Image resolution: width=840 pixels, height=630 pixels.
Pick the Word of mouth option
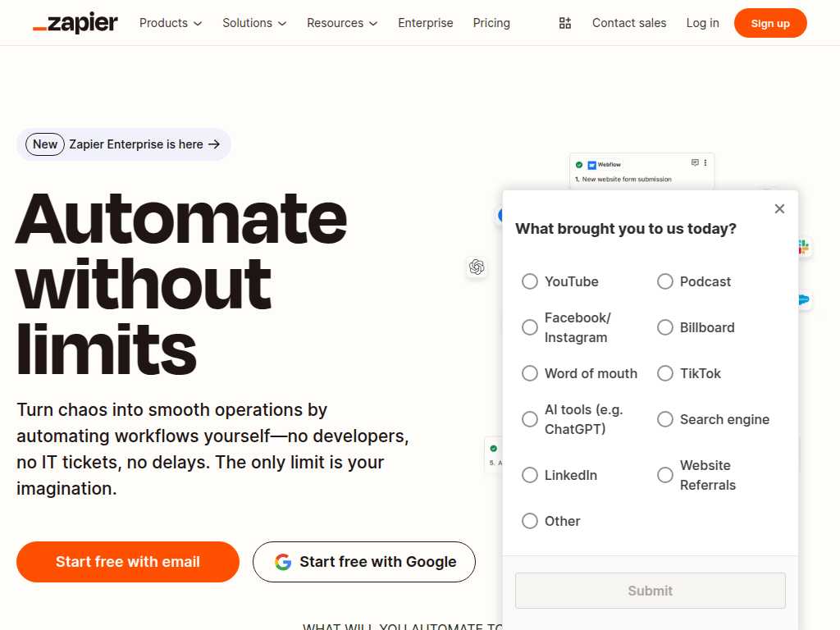pos(530,373)
